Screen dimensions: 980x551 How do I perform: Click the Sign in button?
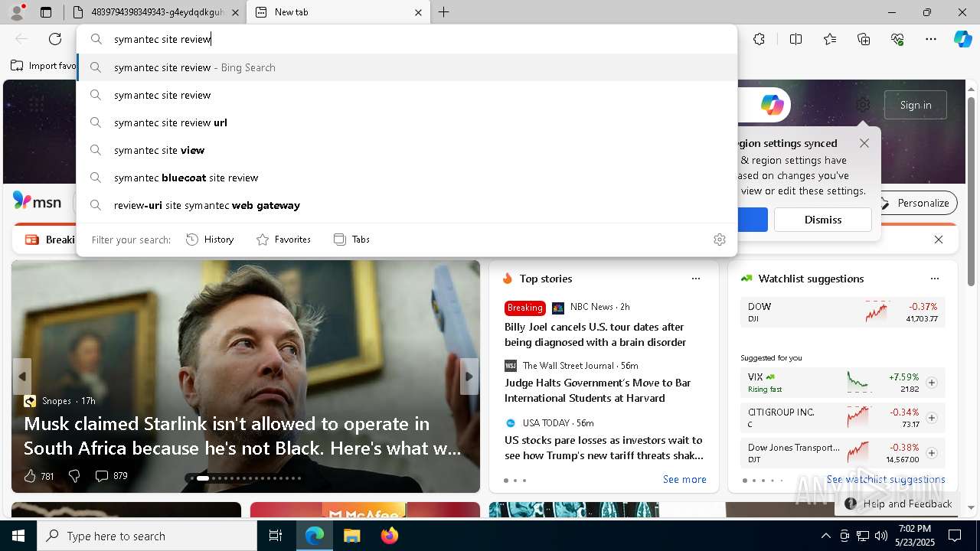(x=916, y=105)
